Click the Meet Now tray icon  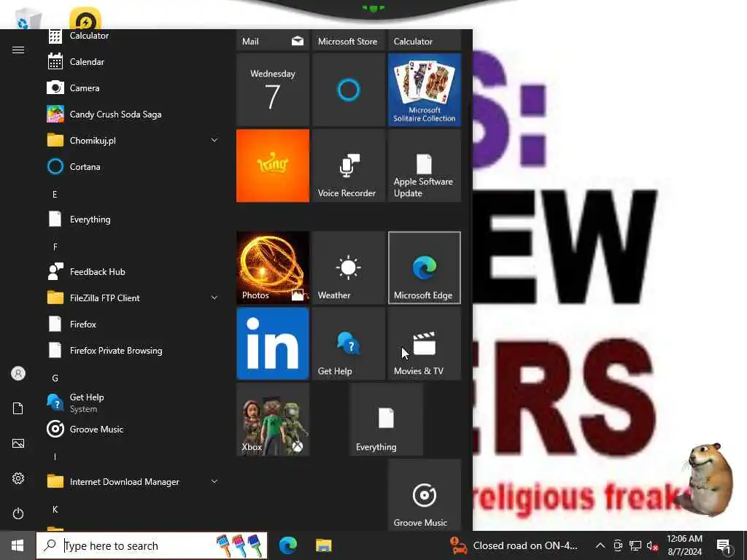point(617,545)
